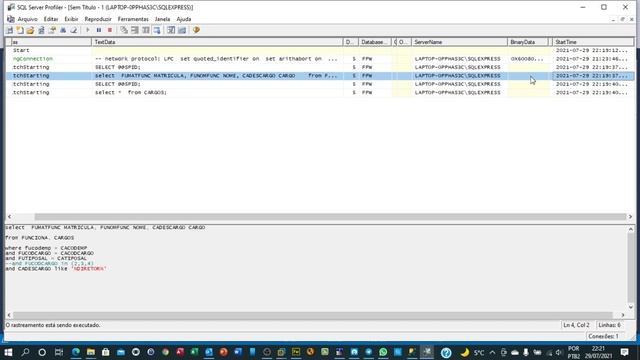
Task: Click the New Template toolbar icon
Action: point(20,30)
